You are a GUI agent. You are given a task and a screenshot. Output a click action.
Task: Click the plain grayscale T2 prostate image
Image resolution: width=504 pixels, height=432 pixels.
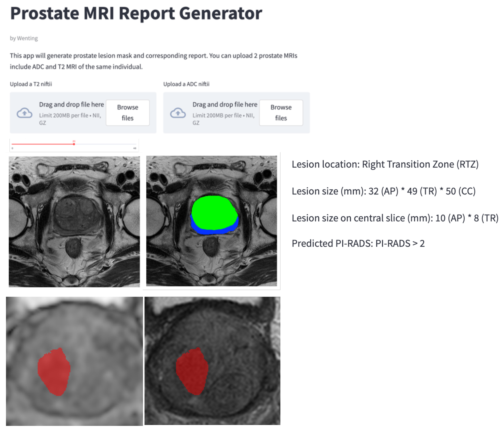(74, 221)
